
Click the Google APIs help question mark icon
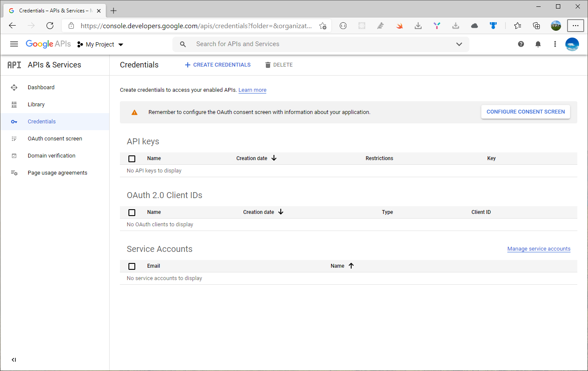click(521, 44)
